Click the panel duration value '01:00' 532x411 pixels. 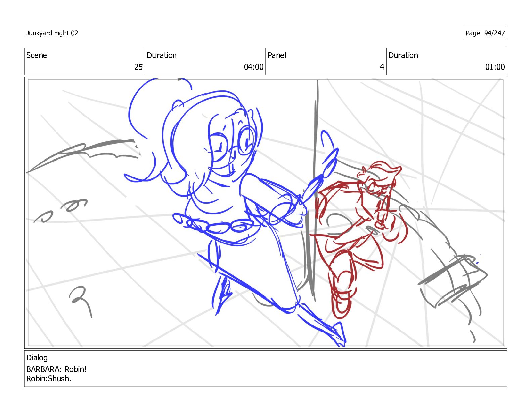pos(495,67)
